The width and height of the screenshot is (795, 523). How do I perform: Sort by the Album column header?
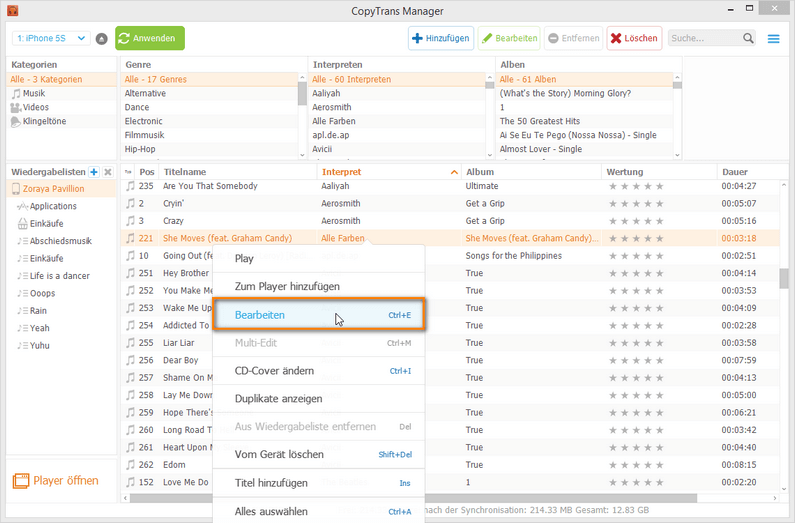pyautogui.click(x=531, y=172)
